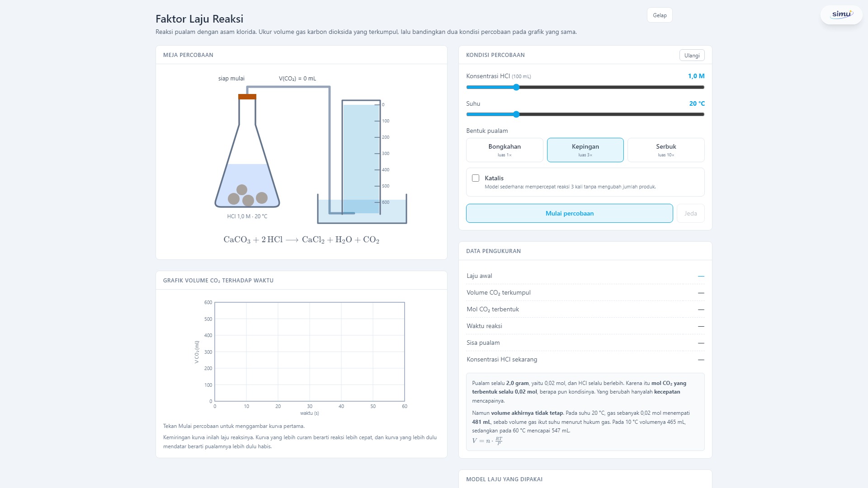
Task: Click the Jeda pause button
Action: (690, 213)
